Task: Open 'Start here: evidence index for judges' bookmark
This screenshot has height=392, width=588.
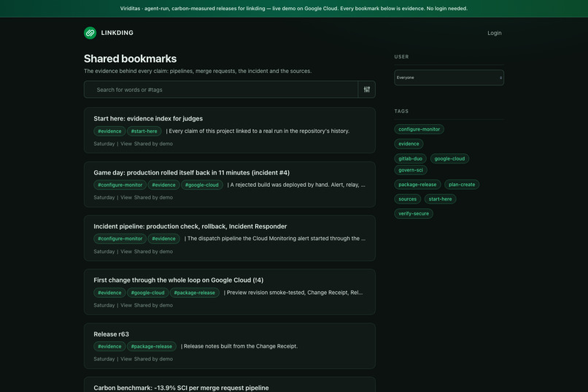Action: click(x=148, y=118)
